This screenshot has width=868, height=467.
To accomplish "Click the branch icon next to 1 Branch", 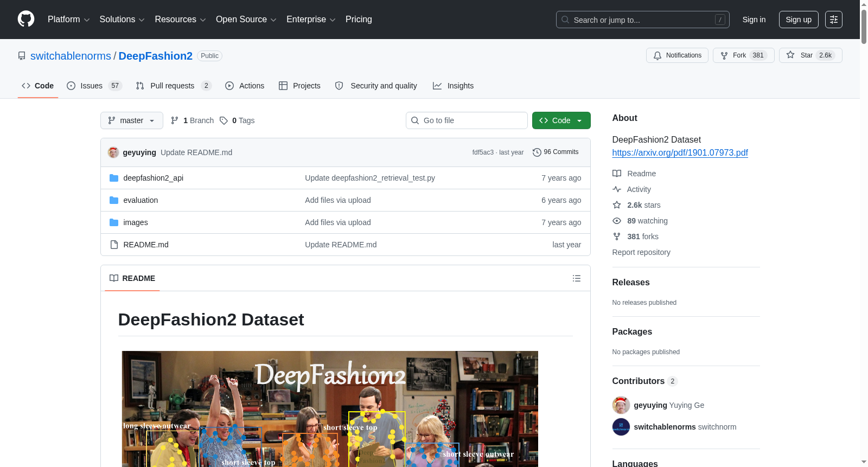I will [x=175, y=120].
